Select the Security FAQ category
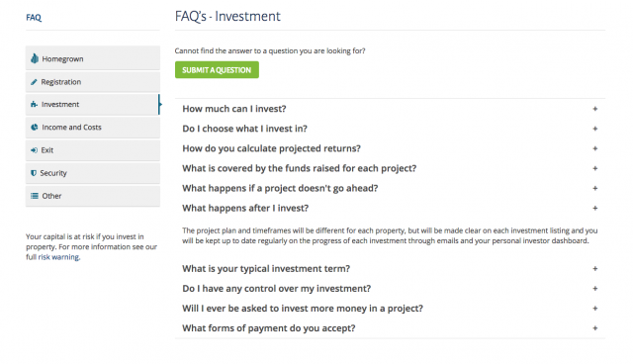Viewport: 633px width, 364px height. [93, 173]
